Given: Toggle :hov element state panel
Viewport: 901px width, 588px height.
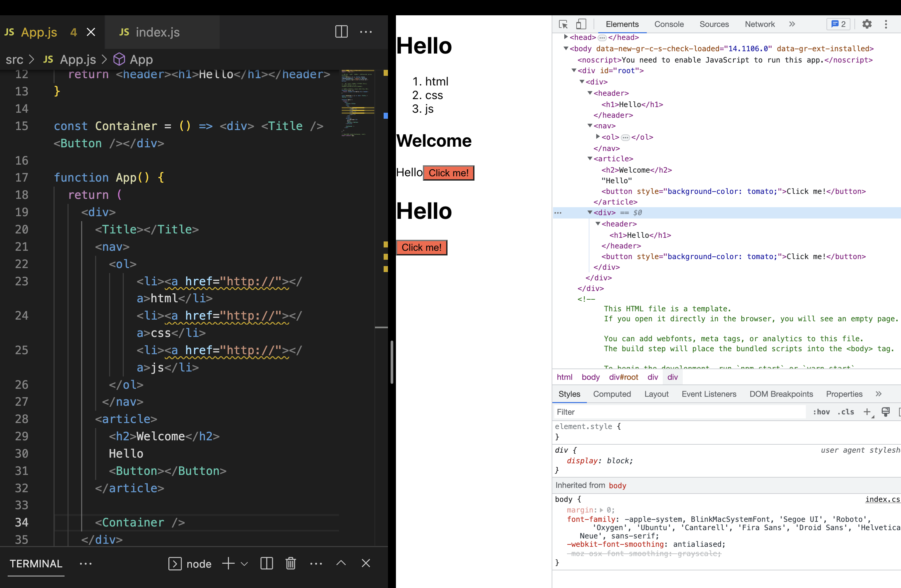Looking at the screenshot, I should (821, 412).
